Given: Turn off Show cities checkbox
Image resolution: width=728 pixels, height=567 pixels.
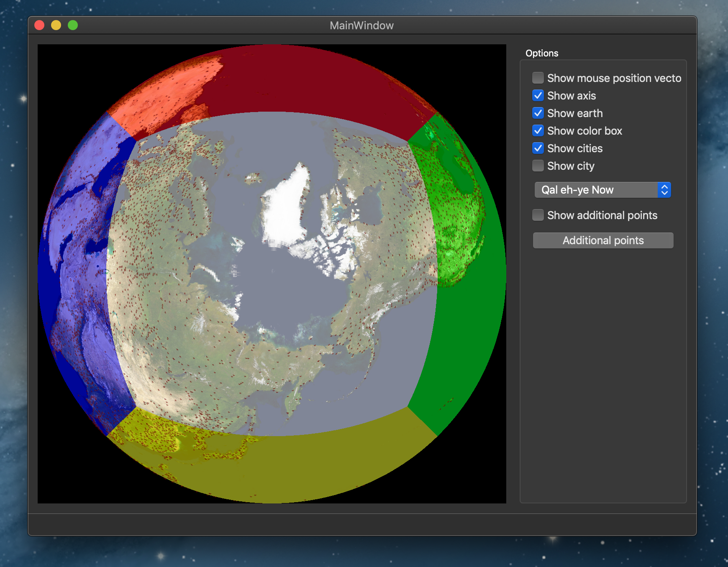Looking at the screenshot, I should [x=538, y=148].
